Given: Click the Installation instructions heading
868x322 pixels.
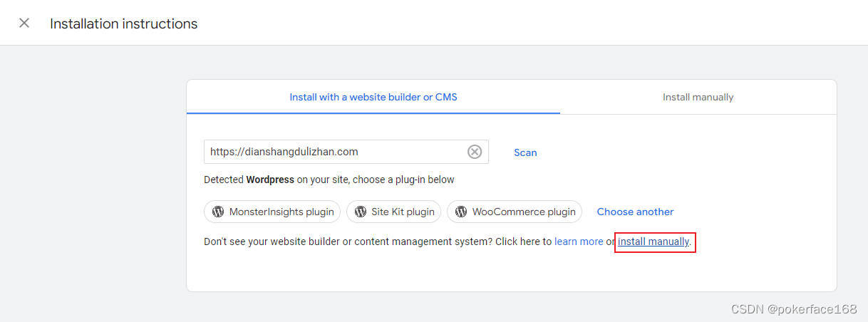Looking at the screenshot, I should tap(123, 24).
